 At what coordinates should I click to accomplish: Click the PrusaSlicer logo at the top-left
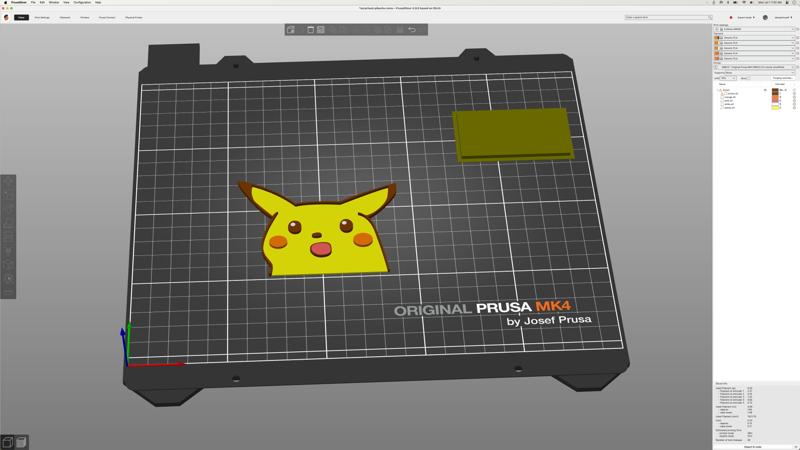[x=6, y=17]
